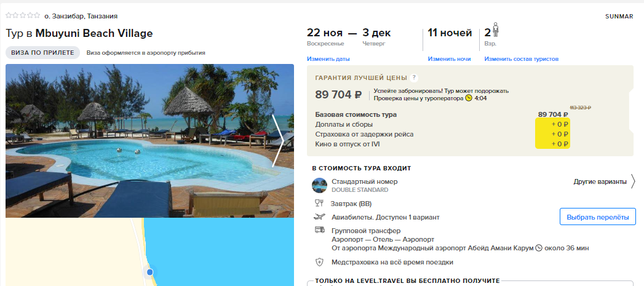
Task: Expand Другие варианты room options chevron
Action: [633, 181]
